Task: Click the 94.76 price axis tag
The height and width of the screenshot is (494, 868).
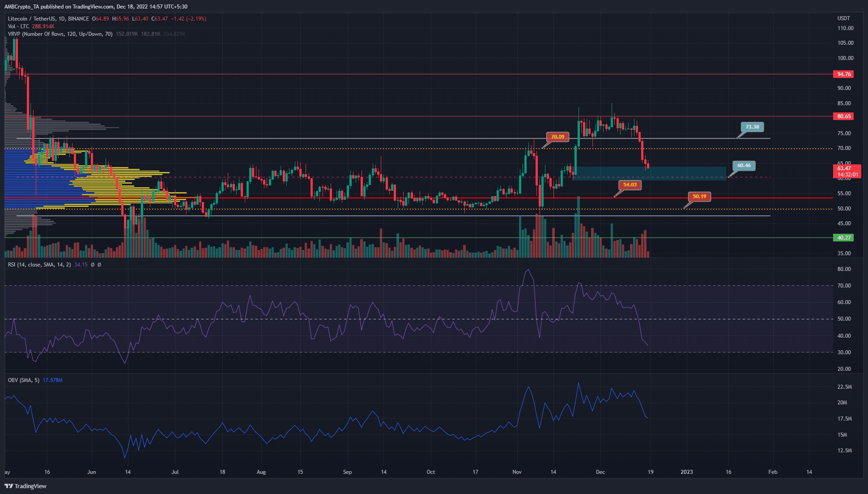Action: tap(843, 74)
